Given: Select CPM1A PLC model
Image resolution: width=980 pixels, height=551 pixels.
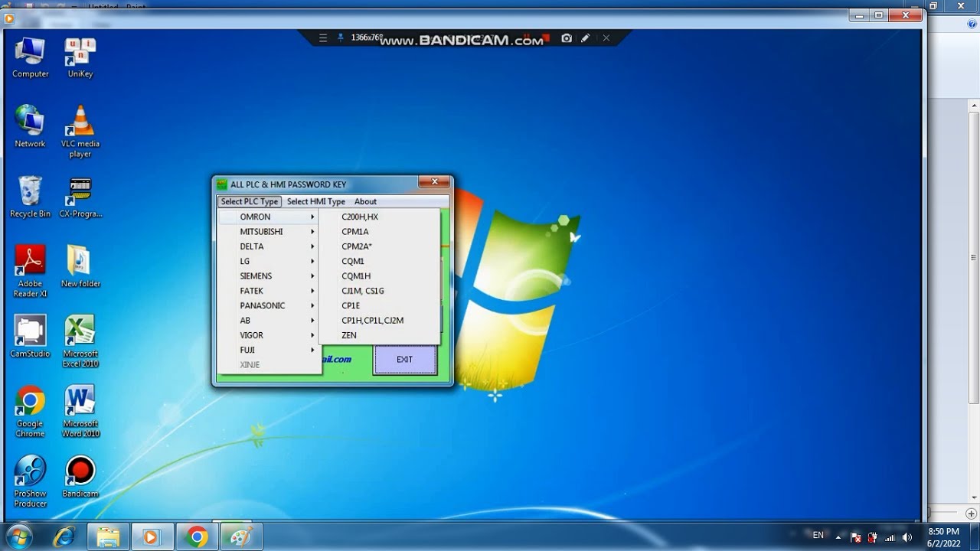Looking at the screenshot, I should point(380,231).
